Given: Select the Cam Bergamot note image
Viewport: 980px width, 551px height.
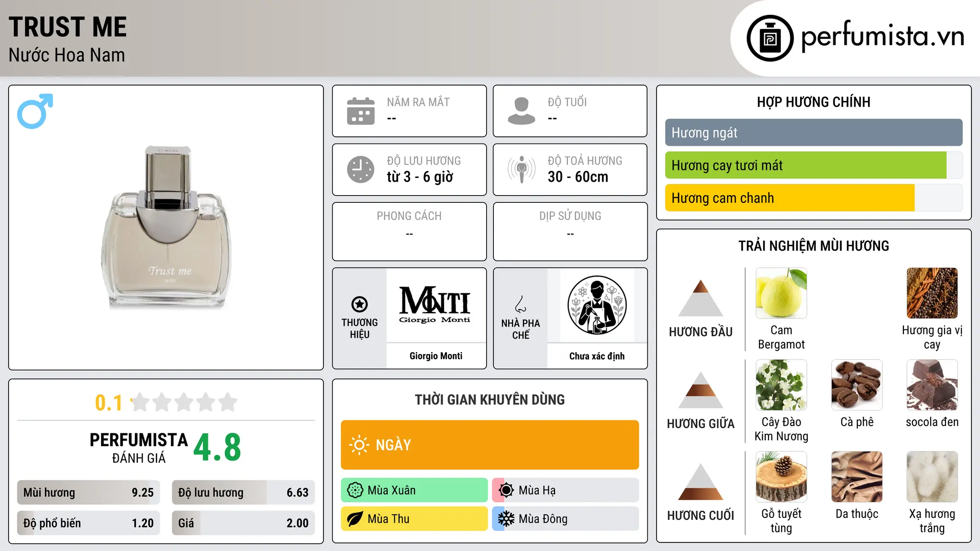Looking at the screenshot, I should tap(781, 293).
